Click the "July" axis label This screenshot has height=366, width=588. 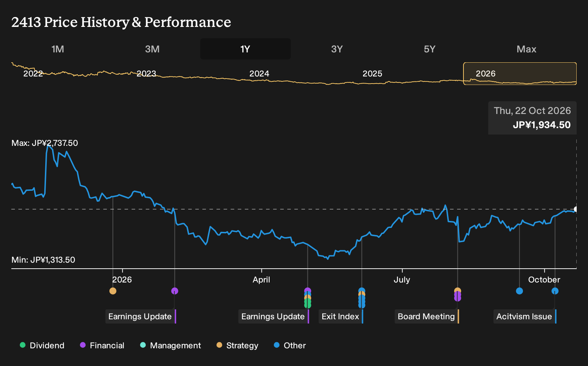pyautogui.click(x=402, y=280)
